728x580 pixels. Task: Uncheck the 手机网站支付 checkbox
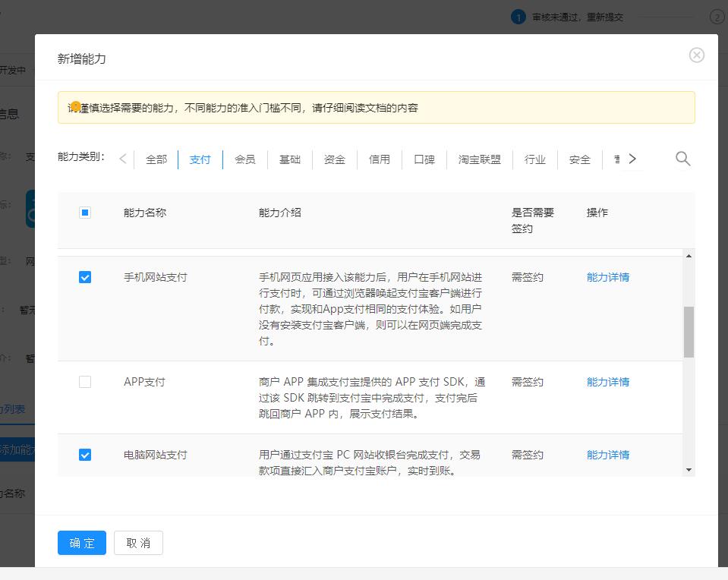tap(85, 277)
